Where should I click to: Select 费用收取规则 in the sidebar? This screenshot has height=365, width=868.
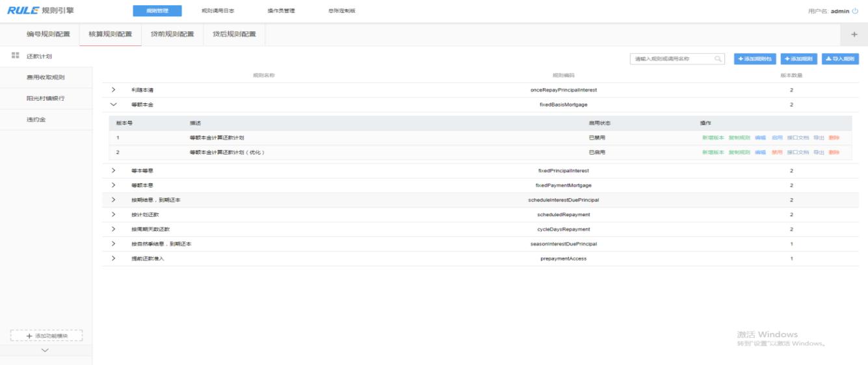coord(46,77)
